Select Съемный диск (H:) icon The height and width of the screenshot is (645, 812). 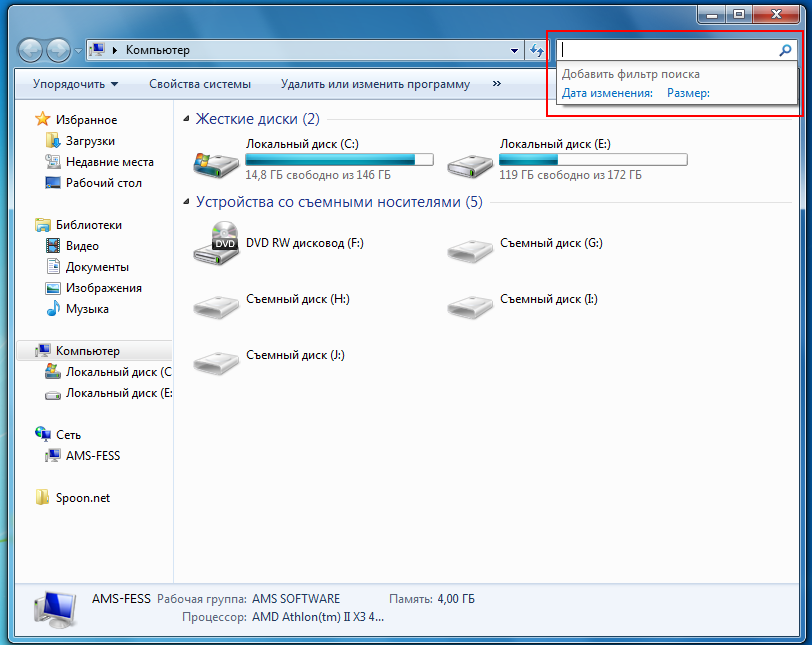point(216,306)
